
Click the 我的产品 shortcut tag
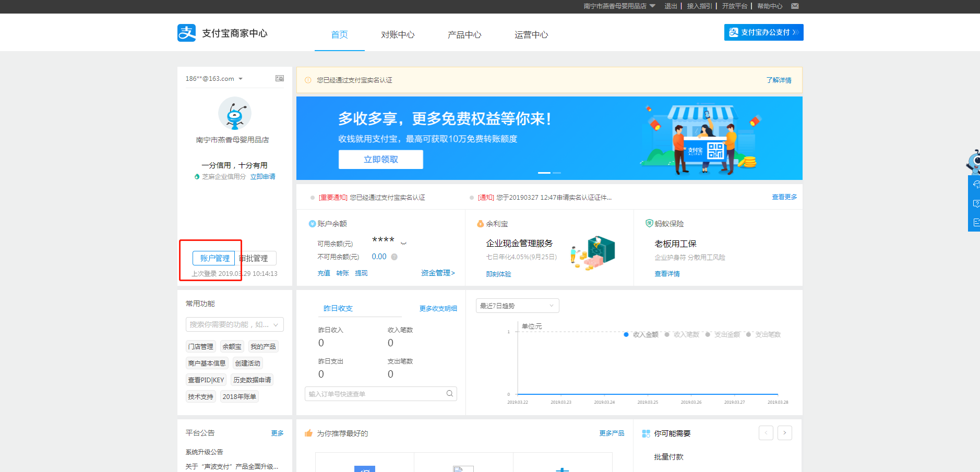(x=263, y=346)
